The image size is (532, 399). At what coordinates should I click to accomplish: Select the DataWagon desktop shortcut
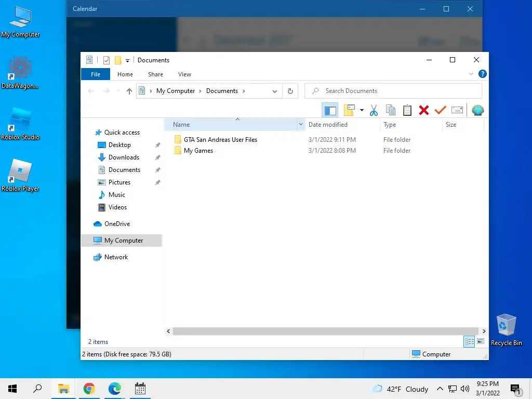click(20, 73)
